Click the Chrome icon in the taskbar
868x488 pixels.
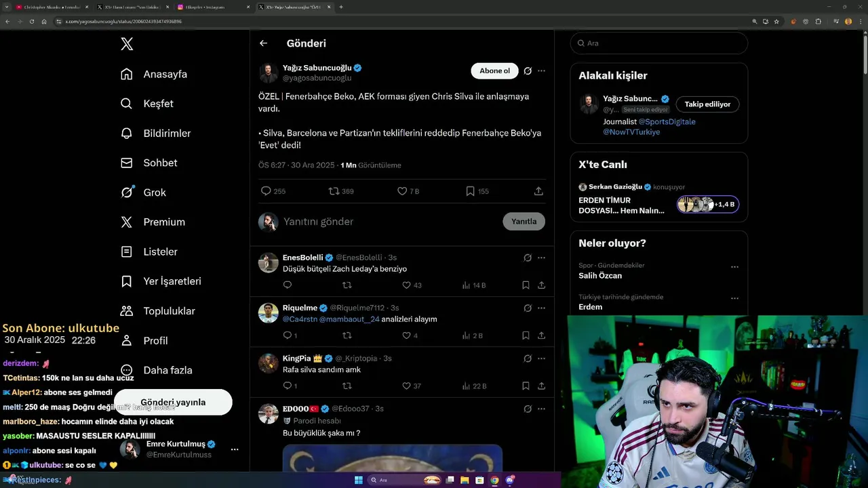coord(494,481)
